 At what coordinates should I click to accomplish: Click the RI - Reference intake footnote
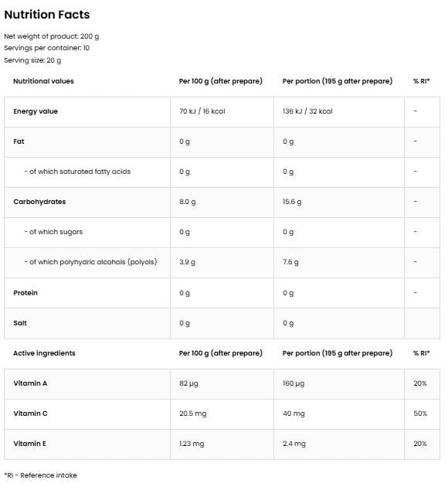(41, 475)
